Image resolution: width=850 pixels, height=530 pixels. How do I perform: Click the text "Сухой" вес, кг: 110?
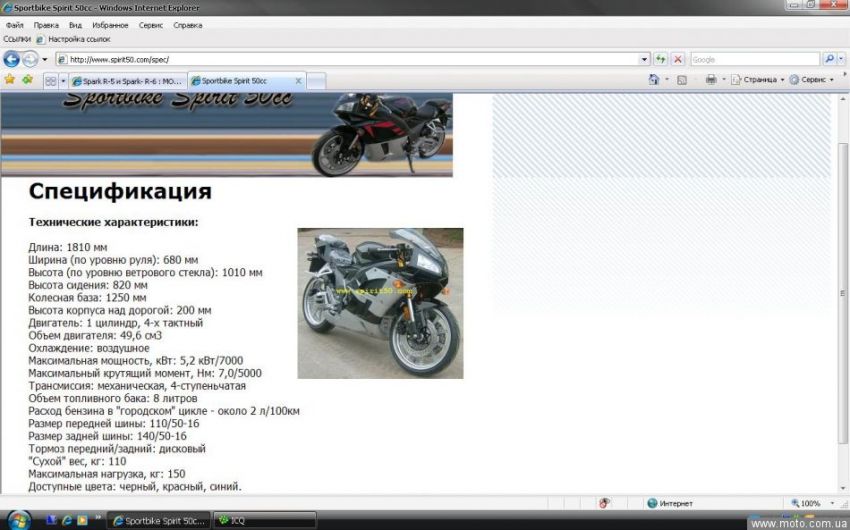point(77,461)
